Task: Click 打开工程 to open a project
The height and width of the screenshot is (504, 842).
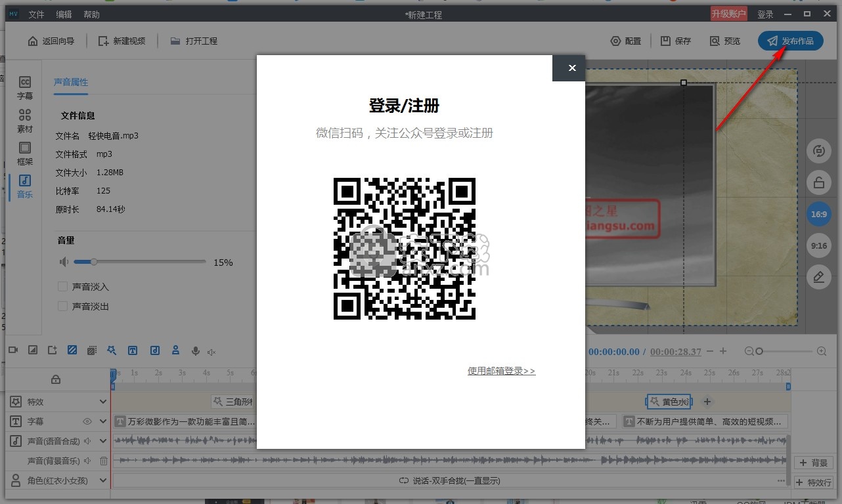Action: 194,41
